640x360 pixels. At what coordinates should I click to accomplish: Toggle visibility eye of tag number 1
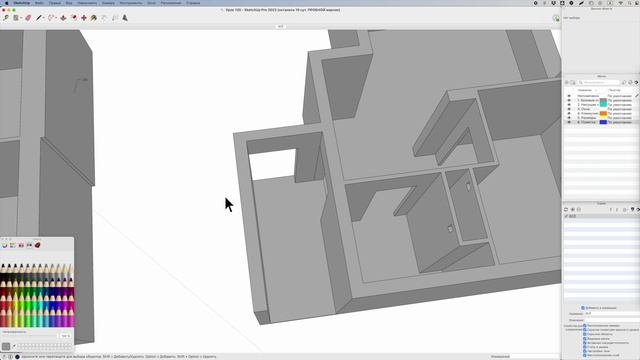pyautogui.click(x=569, y=100)
